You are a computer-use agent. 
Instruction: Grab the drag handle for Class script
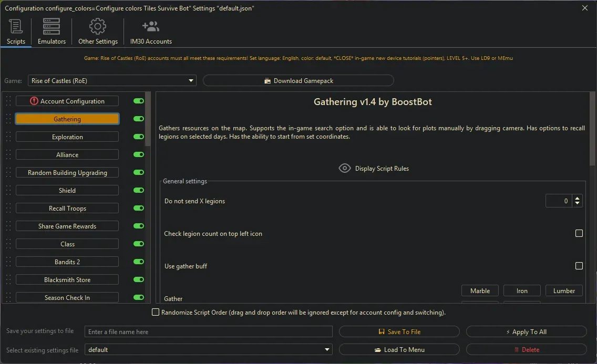click(8, 244)
